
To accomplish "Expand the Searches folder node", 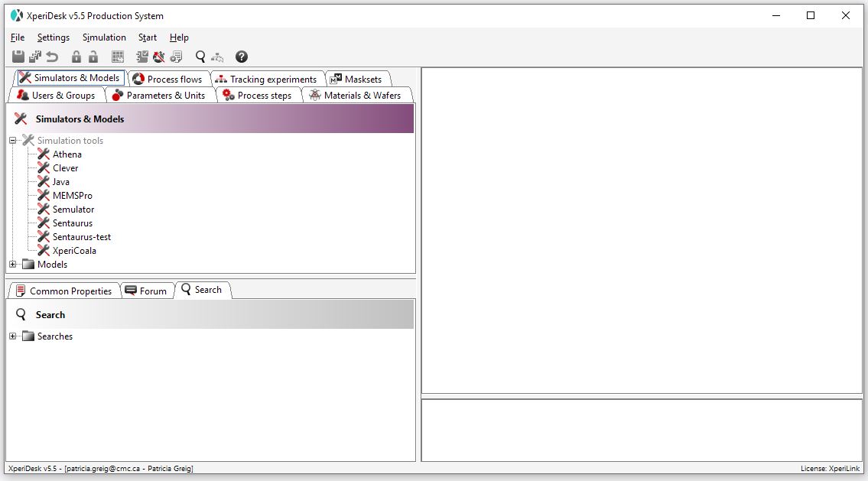I will tap(13, 336).
